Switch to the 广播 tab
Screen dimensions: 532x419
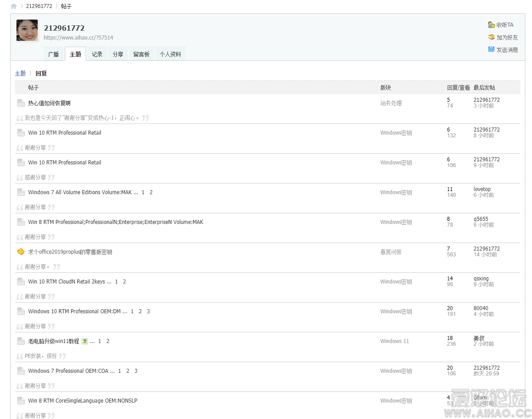pos(53,54)
